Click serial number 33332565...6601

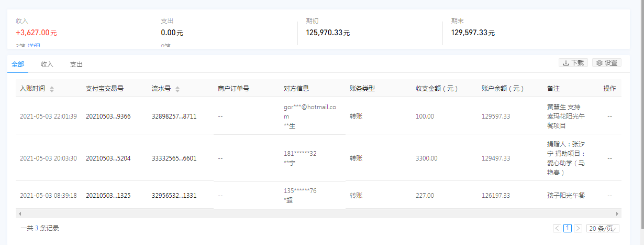point(174,158)
